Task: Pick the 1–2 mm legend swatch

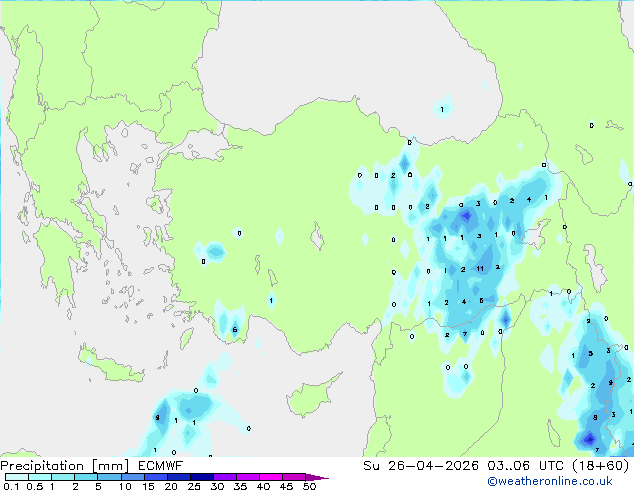Action: coord(63,477)
